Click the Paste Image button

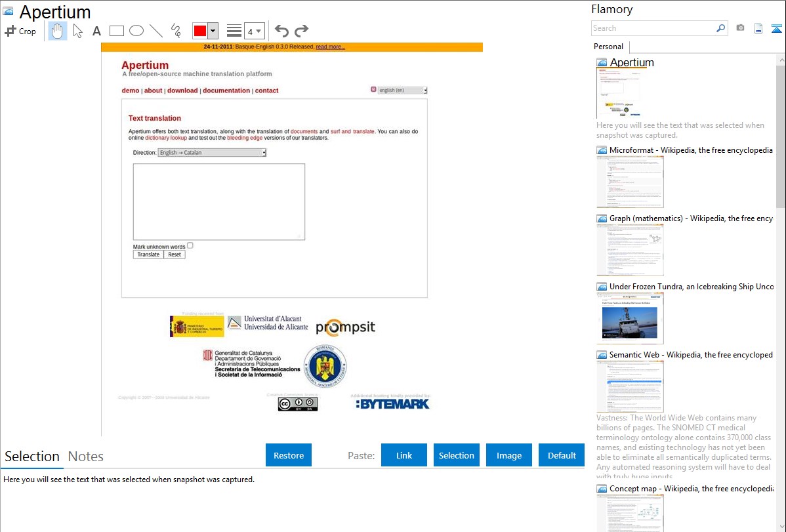(508, 455)
